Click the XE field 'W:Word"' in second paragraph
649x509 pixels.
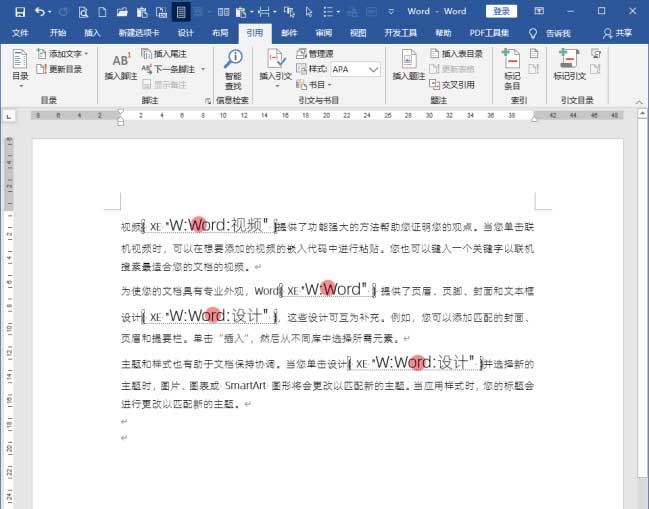[327, 290]
